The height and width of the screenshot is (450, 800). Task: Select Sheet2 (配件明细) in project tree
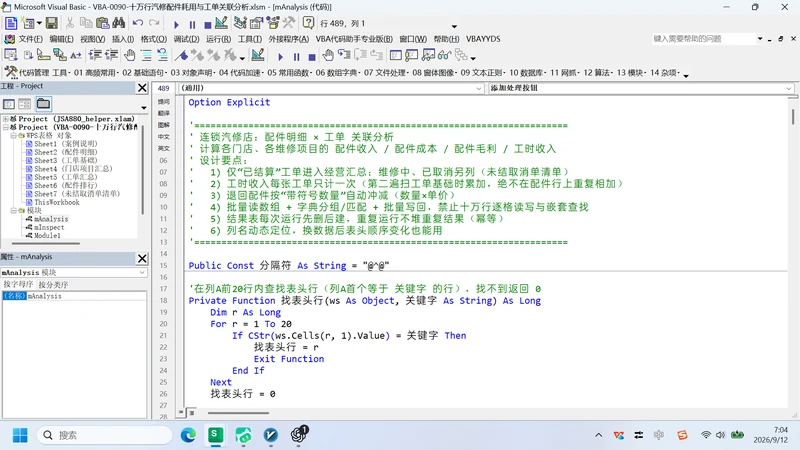coord(65,153)
